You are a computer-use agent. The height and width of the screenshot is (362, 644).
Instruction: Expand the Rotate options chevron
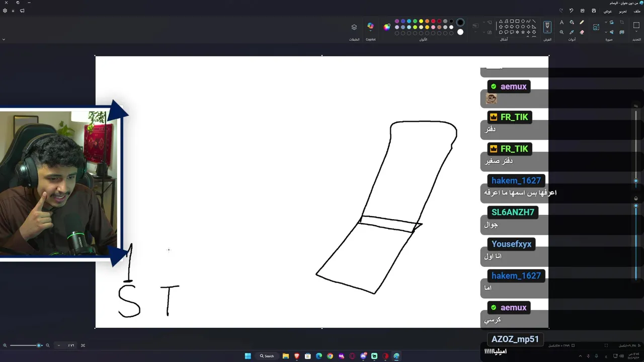click(x=606, y=22)
